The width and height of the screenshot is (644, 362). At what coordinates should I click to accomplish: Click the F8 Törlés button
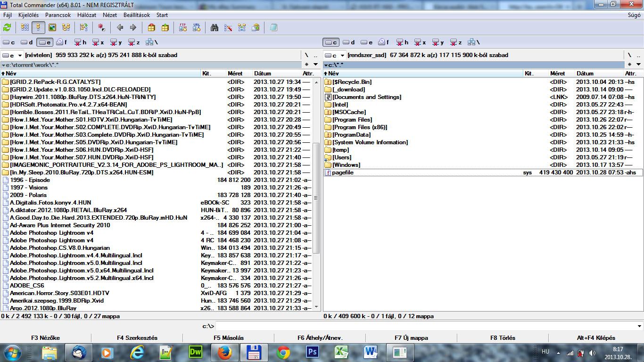[x=503, y=338]
